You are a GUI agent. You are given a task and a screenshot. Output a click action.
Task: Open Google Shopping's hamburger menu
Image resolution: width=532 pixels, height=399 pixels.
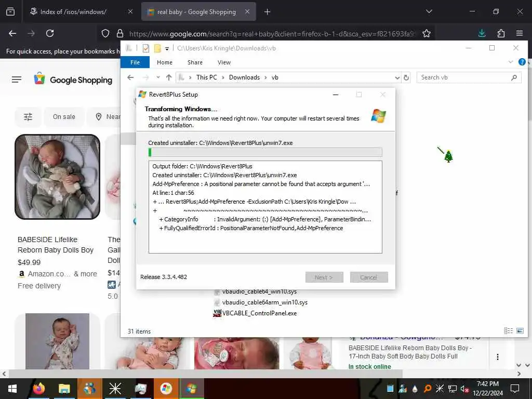tap(16, 79)
